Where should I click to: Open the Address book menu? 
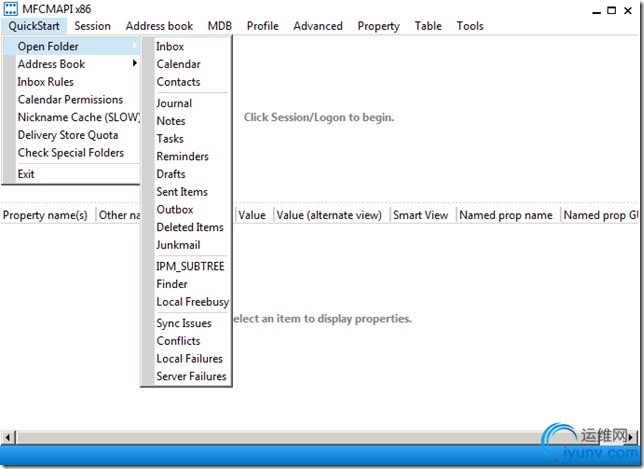coord(159,26)
